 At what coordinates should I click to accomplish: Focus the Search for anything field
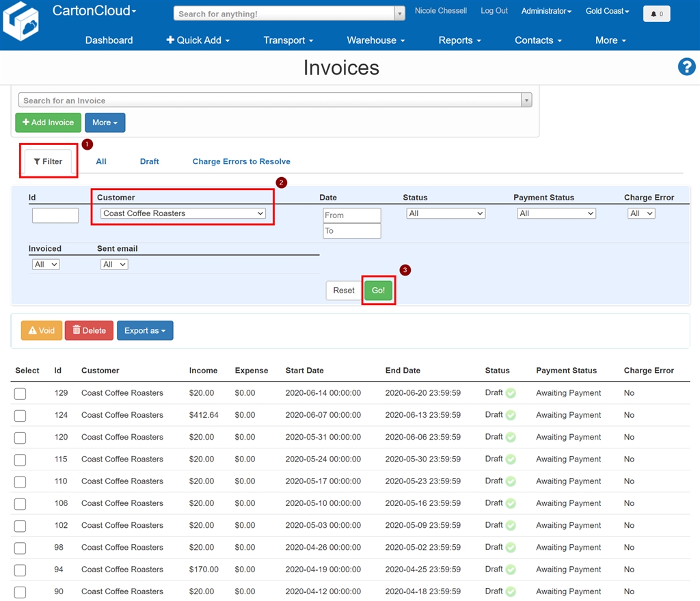(284, 14)
